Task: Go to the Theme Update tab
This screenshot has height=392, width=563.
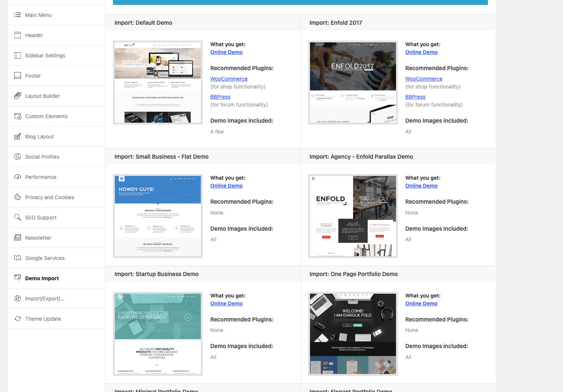Action: [x=56, y=319]
